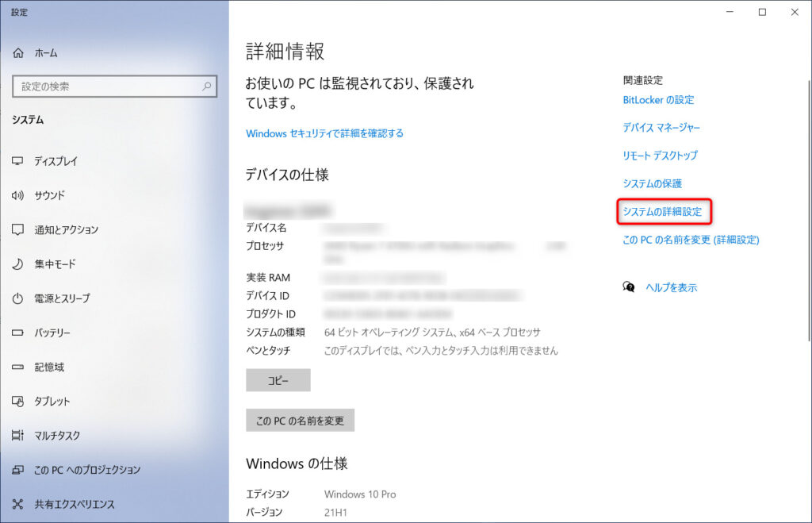Click the バッテリー icon in the sidebar
The height and width of the screenshot is (523, 812).
[x=19, y=333]
